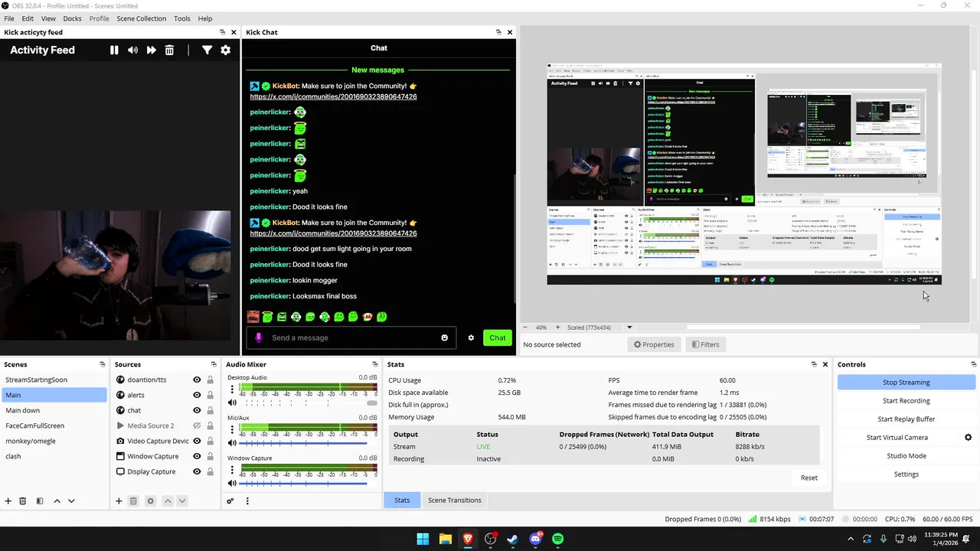Image resolution: width=980 pixels, height=551 pixels.
Task: Adjust Desktop Audio volume slider
Action: (x=308, y=403)
